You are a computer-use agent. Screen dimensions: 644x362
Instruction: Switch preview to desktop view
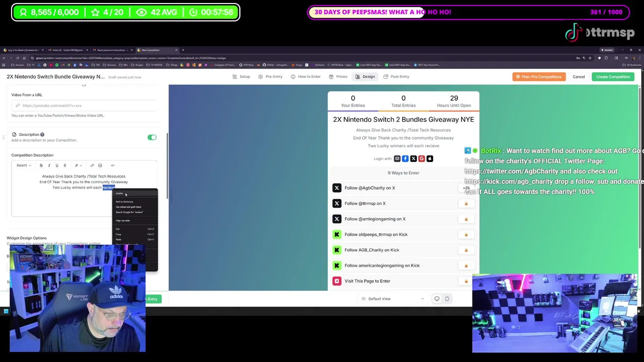pos(437,299)
